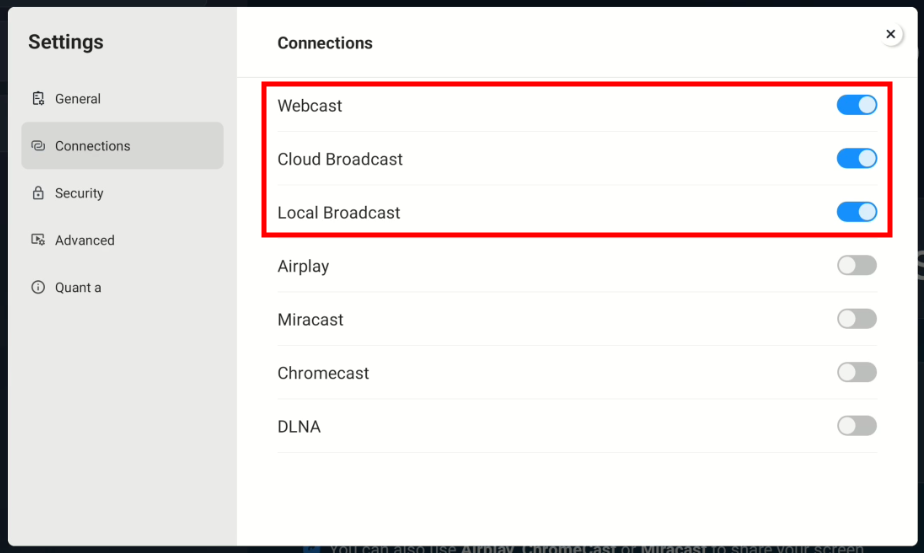Enable Chromecast connection toggle
Screen dimensions: 924x553
[856, 373]
